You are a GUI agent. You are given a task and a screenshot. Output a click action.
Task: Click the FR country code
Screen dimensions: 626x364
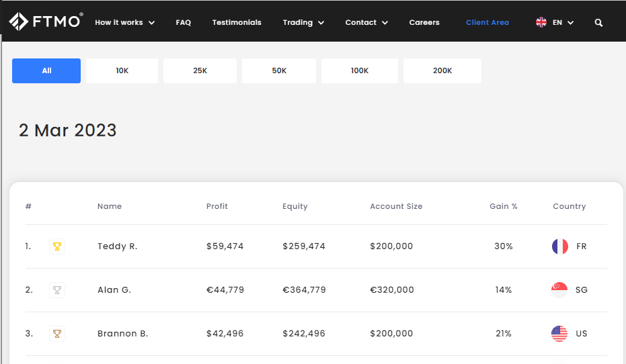click(581, 246)
